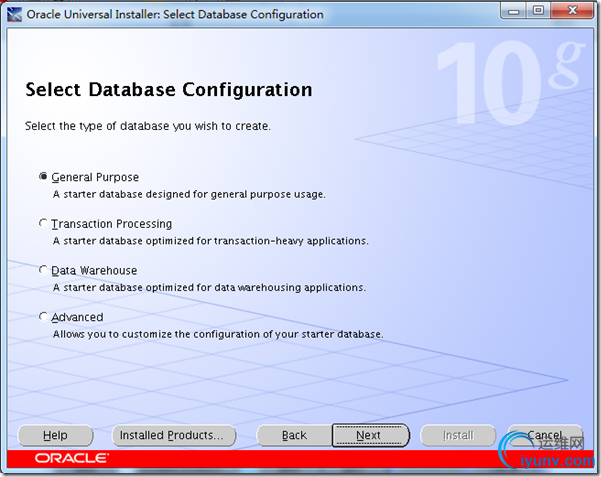601x477 pixels.
Task: Click 'A starter database designed for general purpose usage.'
Action: pyautogui.click(x=189, y=194)
